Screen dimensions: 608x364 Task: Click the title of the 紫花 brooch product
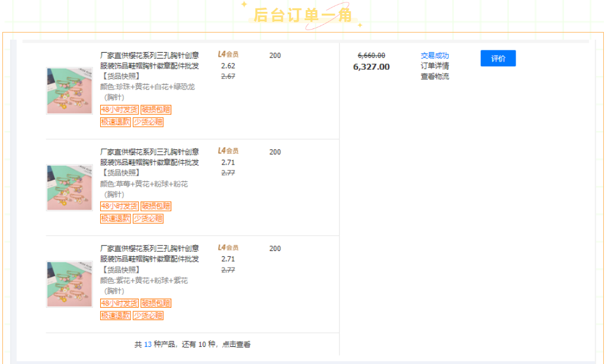pos(149,253)
